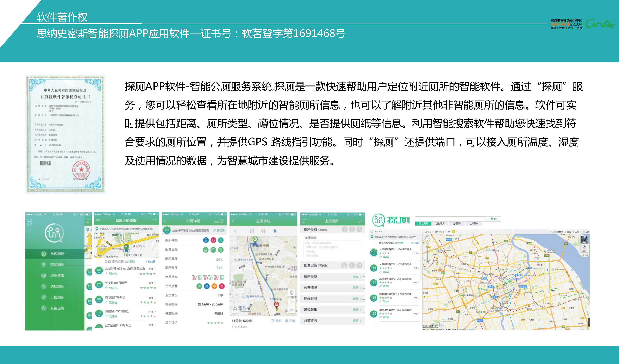Click the 详细地址 text input box
The width and height of the screenshot is (619, 364).
(333, 249)
